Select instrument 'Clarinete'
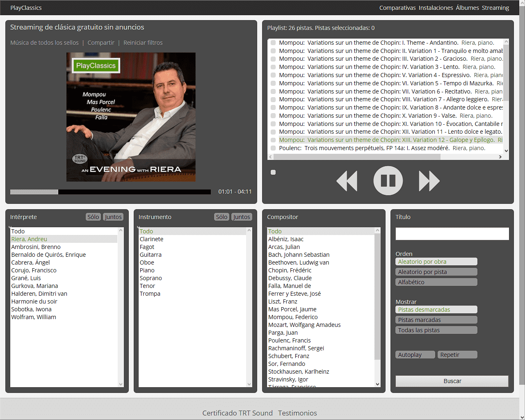Image resolution: width=525 pixels, height=420 pixels. click(x=192, y=239)
